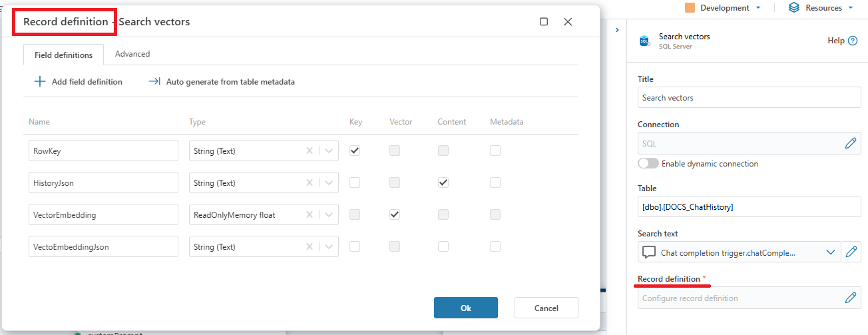Toggle Content checkbox for HistoryJson row
868x335 pixels.
(443, 182)
